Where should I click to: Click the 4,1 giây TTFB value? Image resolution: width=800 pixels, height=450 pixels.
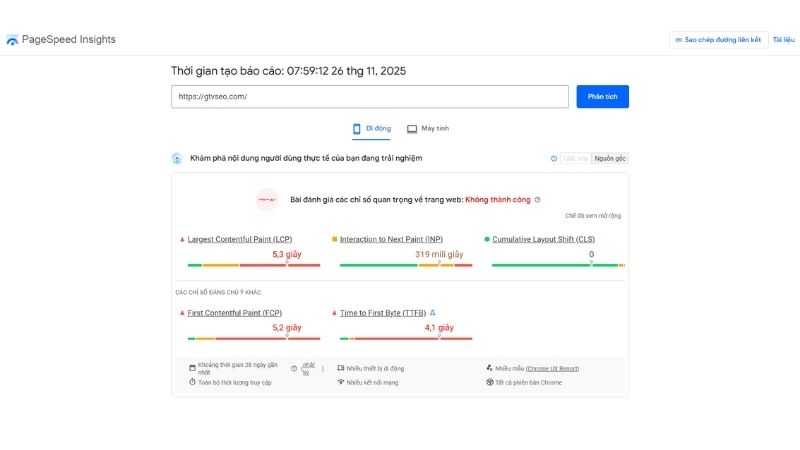(x=439, y=328)
